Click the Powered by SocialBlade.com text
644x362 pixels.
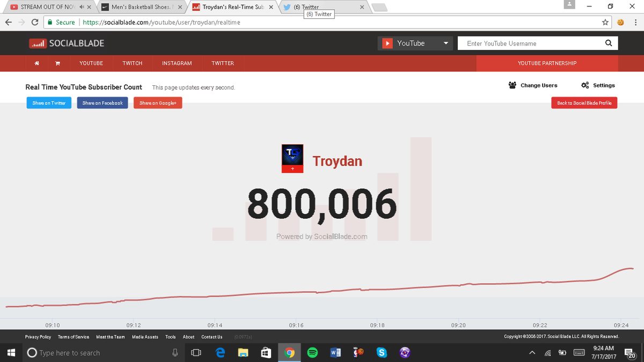click(322, 237)
